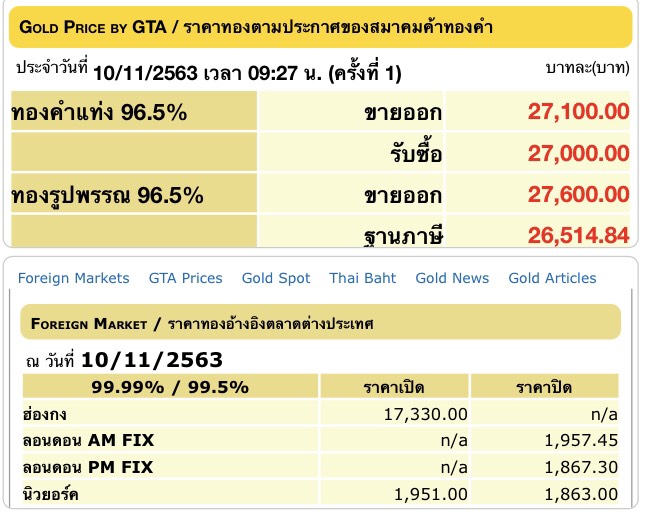The width and height of the screenshot is (657, 522).
Task: Click the ทองรูปพรรณ 96.5% row label
Action: point(108,196)
